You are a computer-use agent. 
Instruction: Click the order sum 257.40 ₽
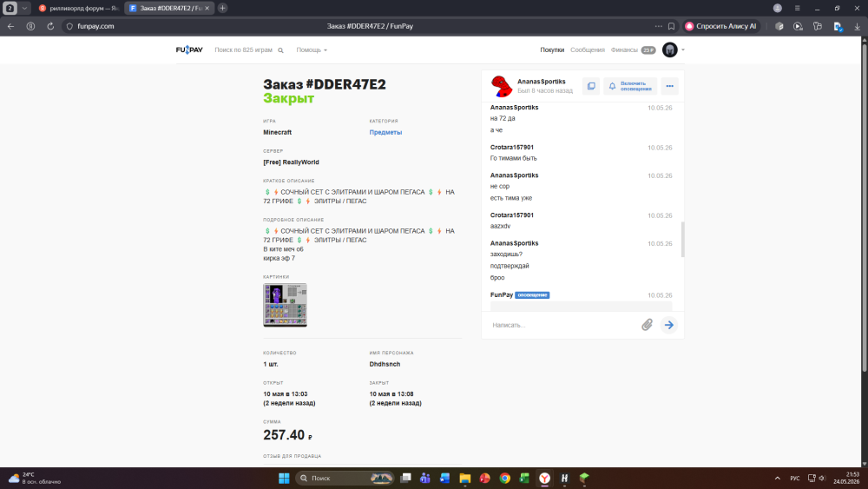288,435
